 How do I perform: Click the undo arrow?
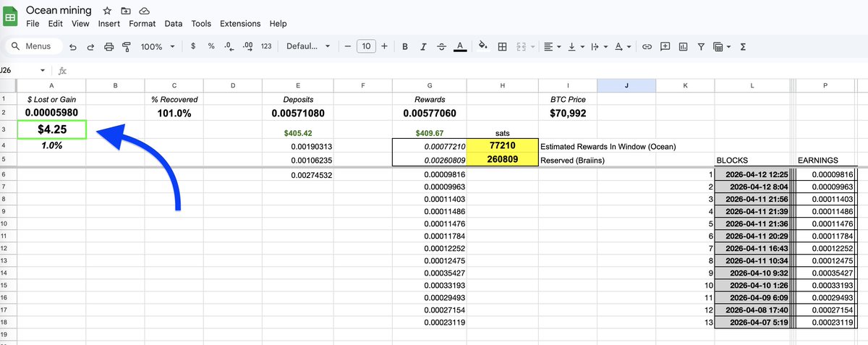[x=72, y=46]
